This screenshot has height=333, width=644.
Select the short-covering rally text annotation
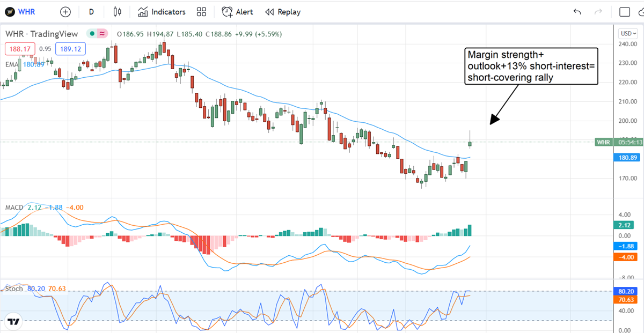(530, 66)
